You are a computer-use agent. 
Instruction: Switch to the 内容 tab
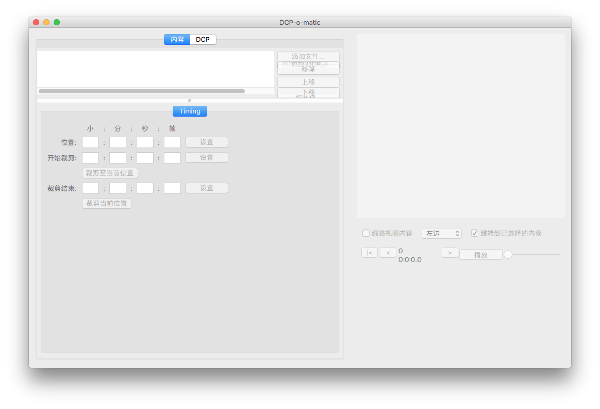tap(177, 39)
